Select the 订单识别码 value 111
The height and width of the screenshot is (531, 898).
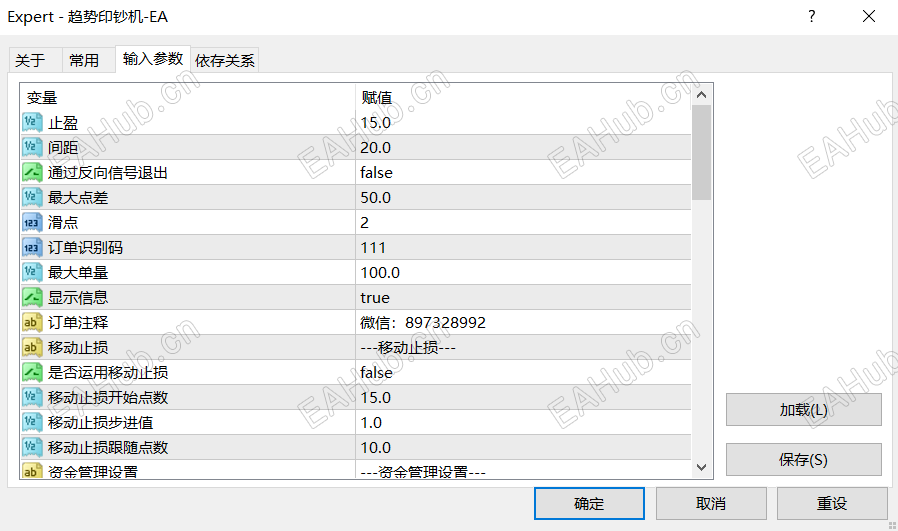click(x=373, y=247)
